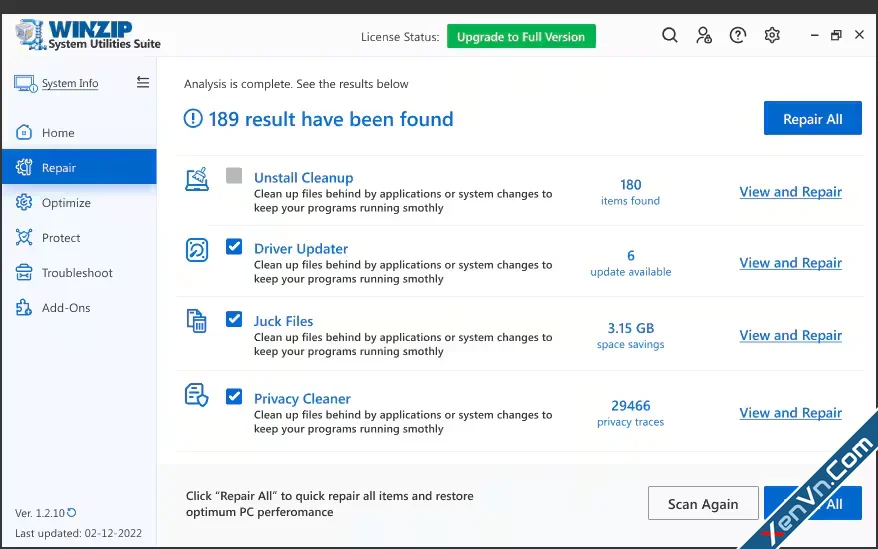Click the top Repair All button

click(x=812, y=118)
